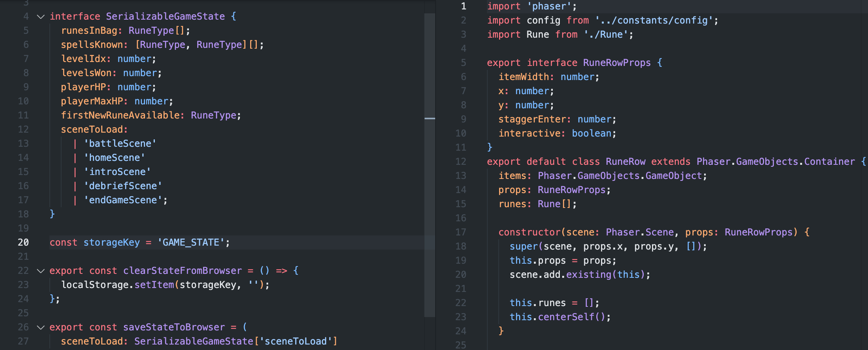This screenshot has height=350, width=868.
Task: Place cursor on the constructor keyword
Action: (x=529, y=232)
